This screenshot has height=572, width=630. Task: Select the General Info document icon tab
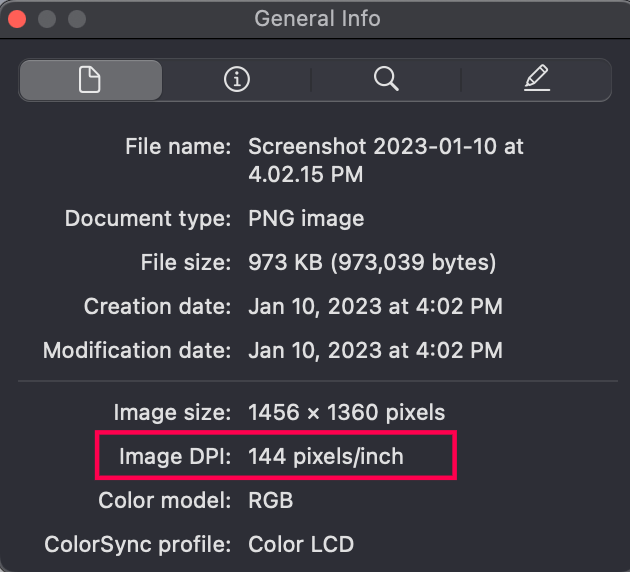[90, 80]
